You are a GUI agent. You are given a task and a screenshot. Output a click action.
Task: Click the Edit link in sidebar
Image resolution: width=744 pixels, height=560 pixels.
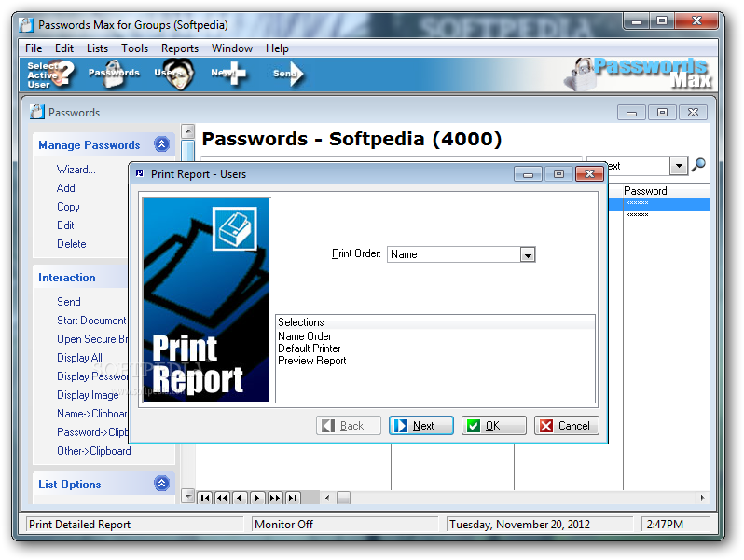click(x=65, y=225)
